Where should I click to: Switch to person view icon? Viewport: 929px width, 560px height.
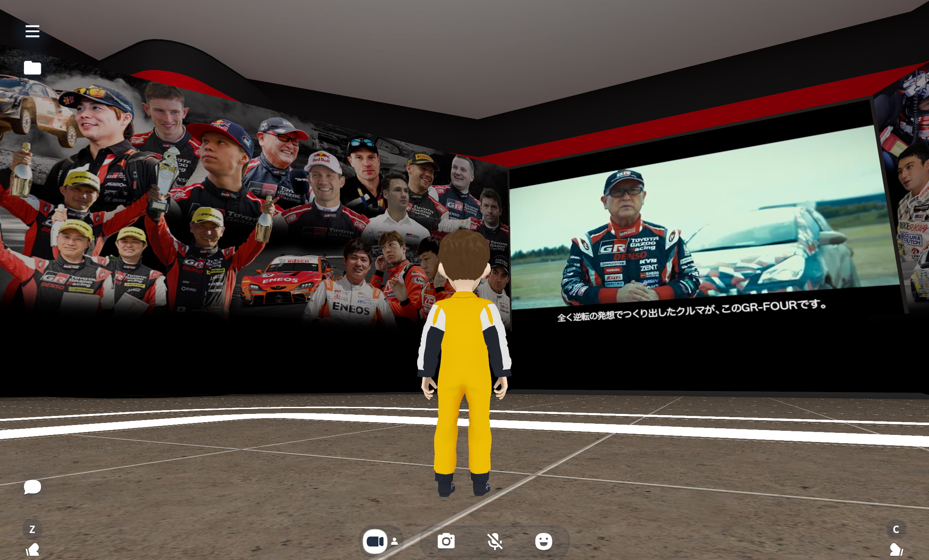(x=394, y=541)
